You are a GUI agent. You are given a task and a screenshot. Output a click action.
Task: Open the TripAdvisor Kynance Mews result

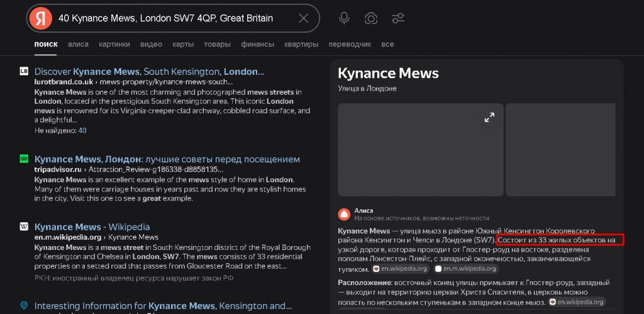167,159
